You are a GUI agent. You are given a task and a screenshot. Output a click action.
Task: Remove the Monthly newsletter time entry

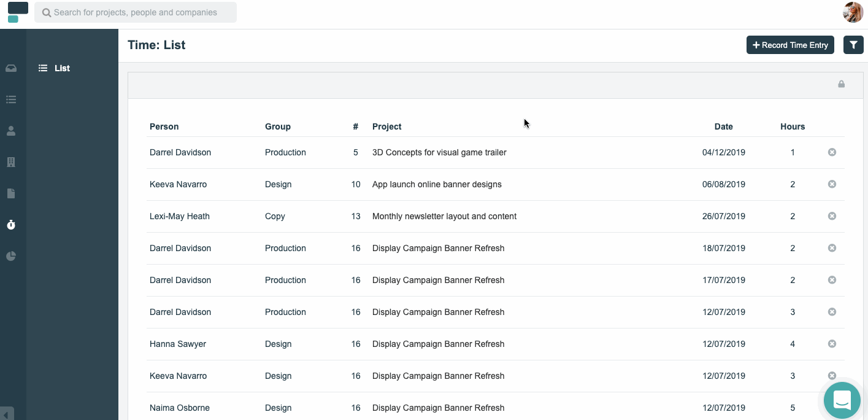point(832,216)
